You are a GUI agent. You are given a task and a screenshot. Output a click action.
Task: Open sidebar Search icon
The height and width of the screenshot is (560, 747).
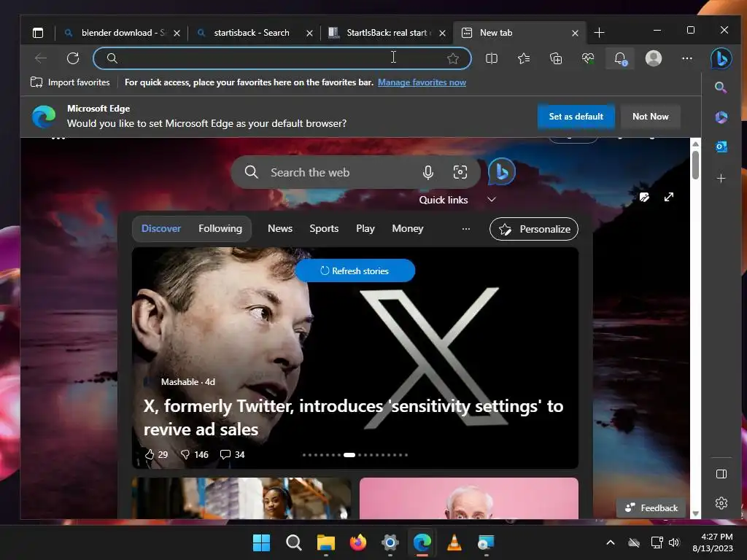pos(721,87)
